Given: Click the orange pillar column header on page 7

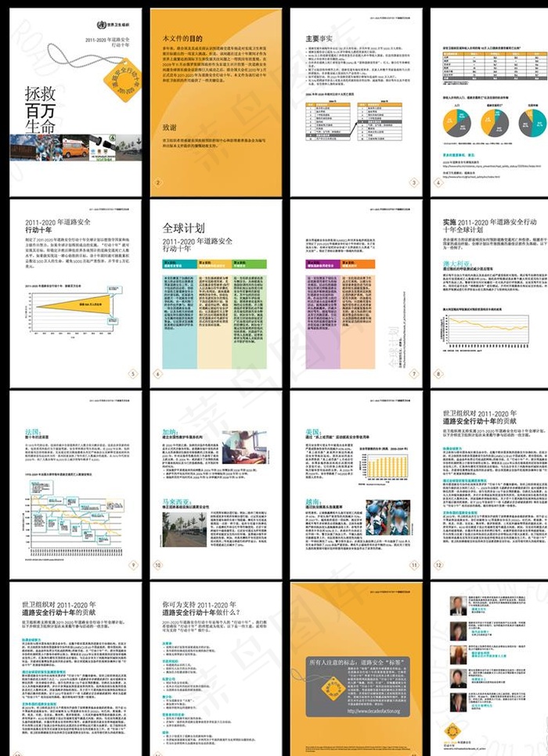Looking at the screenshot, I should (x=358, y=265).
